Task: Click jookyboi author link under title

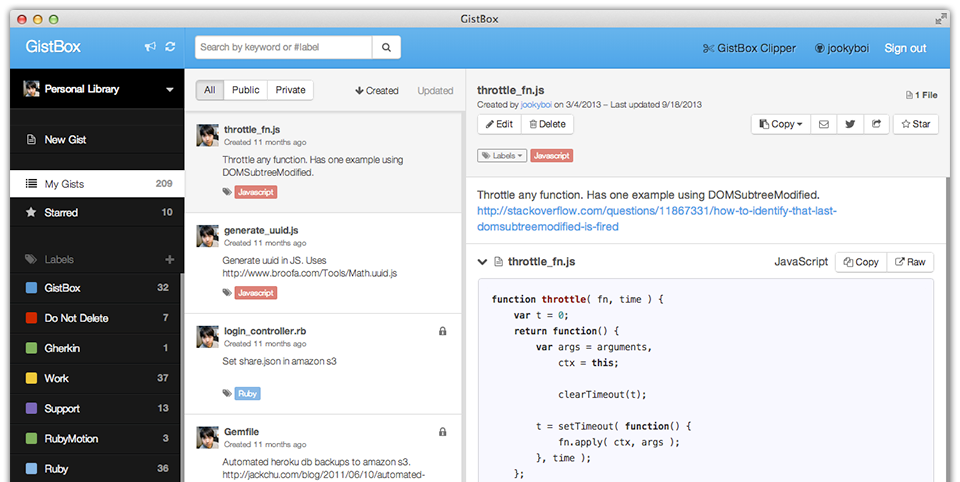Action: [536, 105]
